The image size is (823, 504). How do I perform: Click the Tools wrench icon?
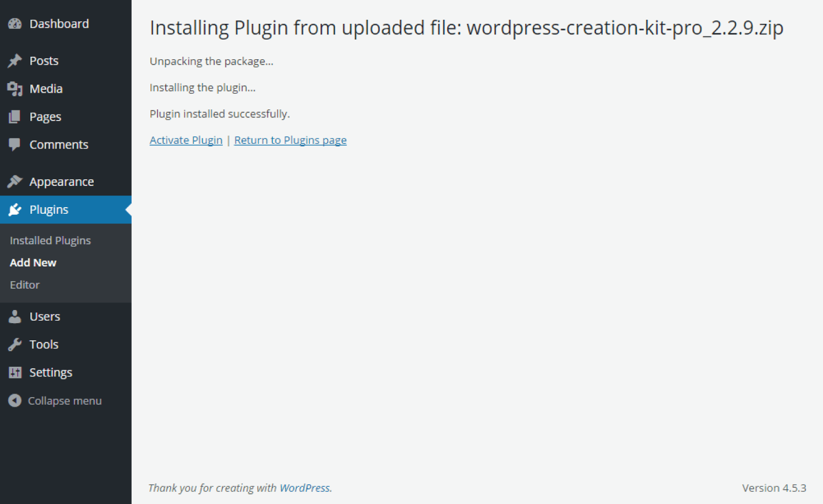[x=15, y=344]
